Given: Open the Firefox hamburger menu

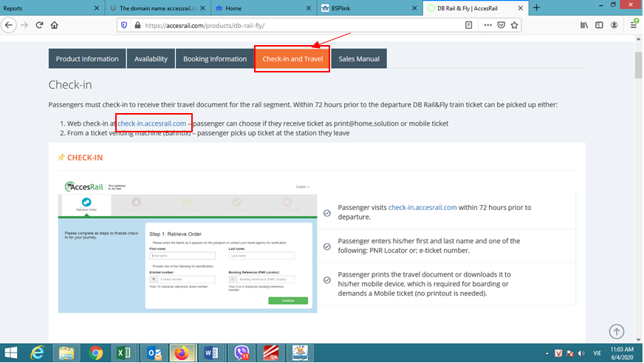Looking at the screenshot, I should click(x=634, y=24).
